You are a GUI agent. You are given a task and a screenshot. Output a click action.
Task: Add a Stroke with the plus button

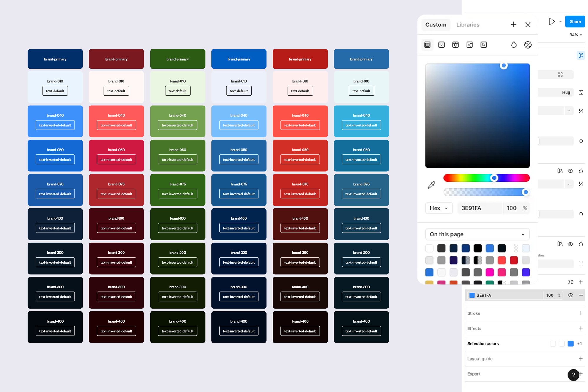tap(581, 313)
